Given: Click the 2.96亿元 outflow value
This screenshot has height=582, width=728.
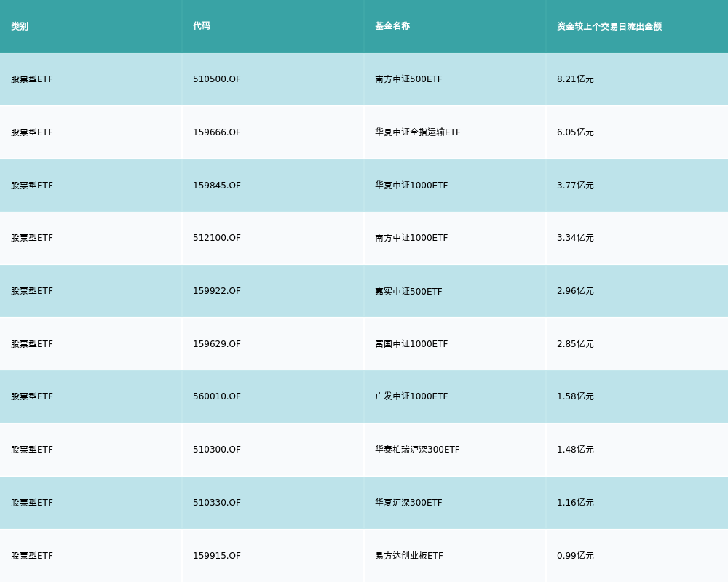Looking at the screenshot, I should point(575,291).
